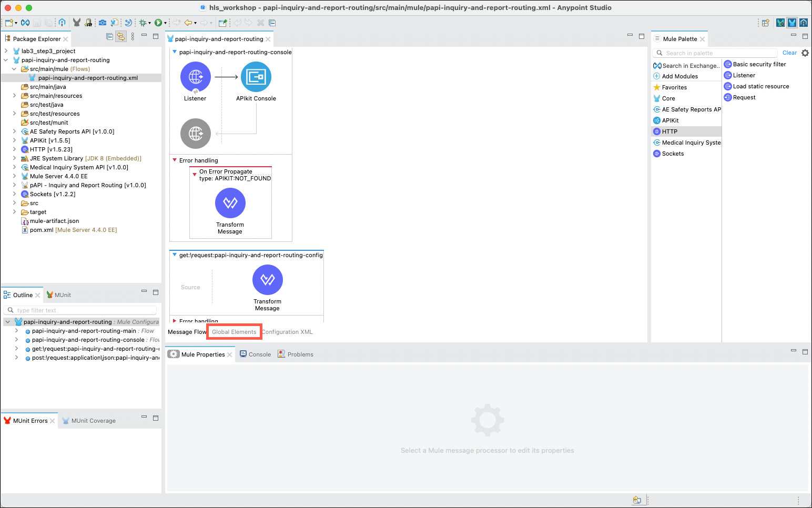
Task: Click the yellow Back arrow in toolbar
Action: [188, 23]
